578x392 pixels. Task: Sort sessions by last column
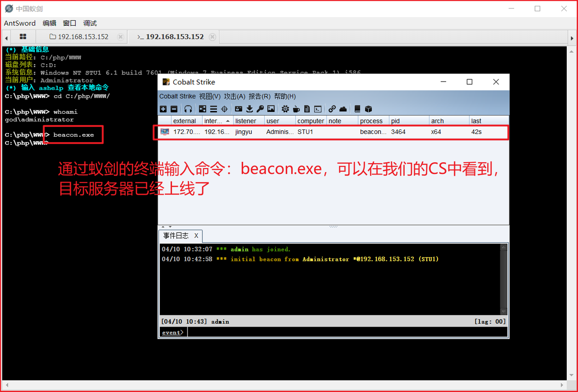[489, 121]
